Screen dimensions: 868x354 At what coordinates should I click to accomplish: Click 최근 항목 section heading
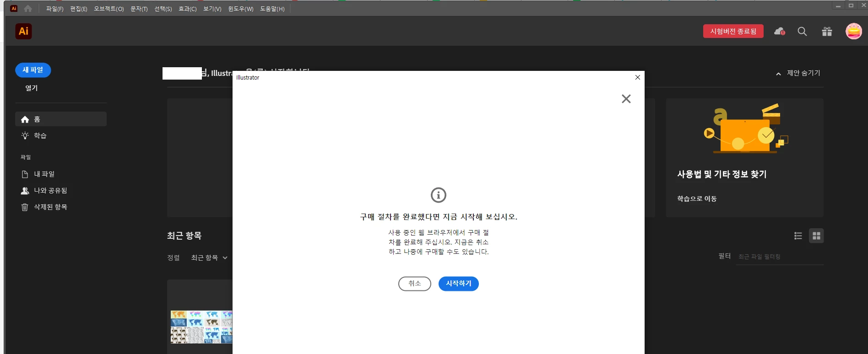click(184, 236)
